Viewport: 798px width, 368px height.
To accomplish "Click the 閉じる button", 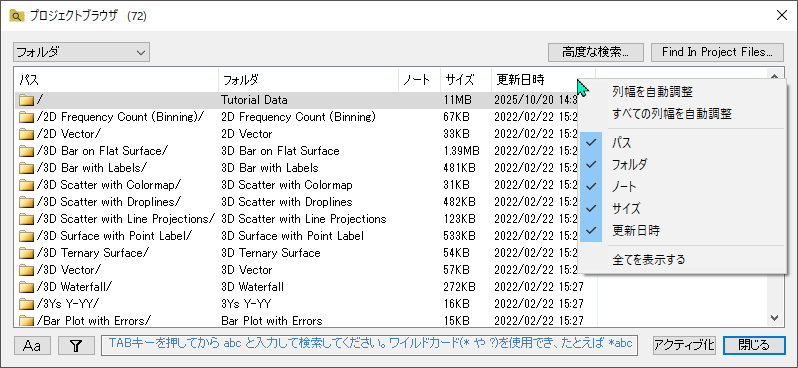I will tap(754, 346).
